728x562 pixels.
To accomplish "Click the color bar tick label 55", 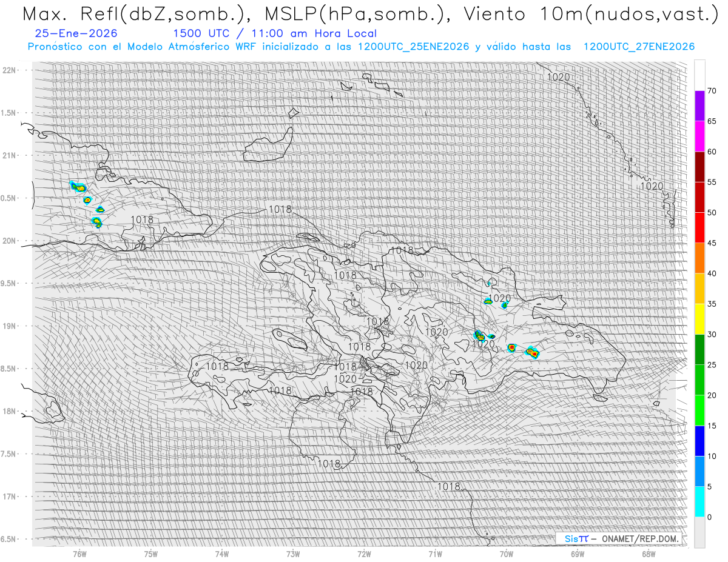I will (x=712, y=182).
